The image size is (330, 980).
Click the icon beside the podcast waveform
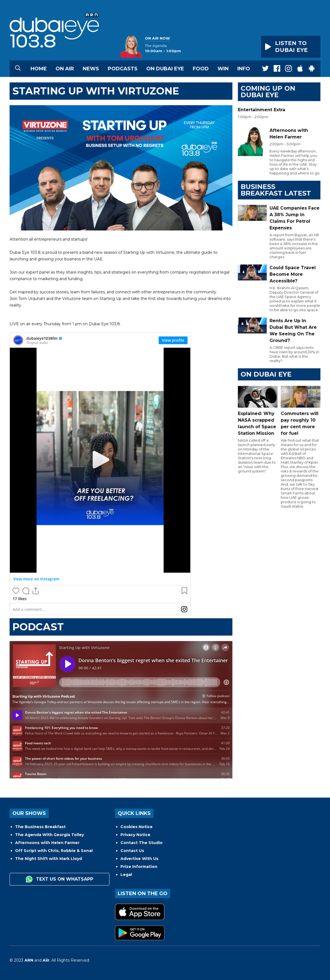(226, 682)
